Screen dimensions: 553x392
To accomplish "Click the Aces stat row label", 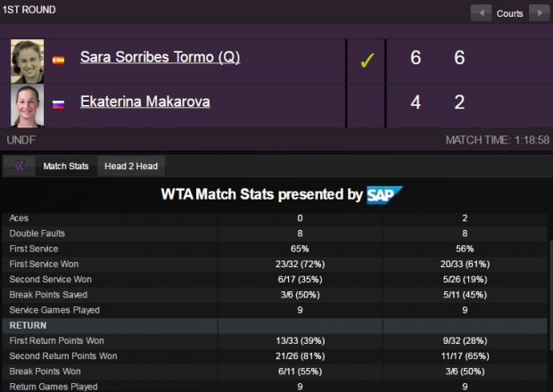I will 19,218.
